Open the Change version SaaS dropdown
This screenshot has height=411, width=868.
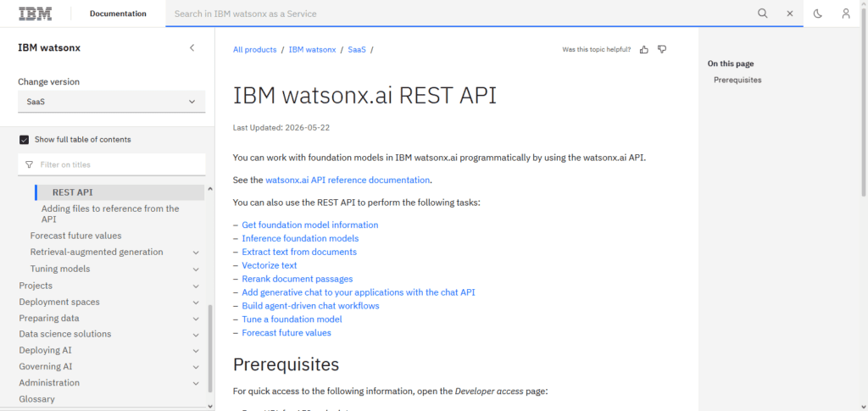click(x=111, y=102)
